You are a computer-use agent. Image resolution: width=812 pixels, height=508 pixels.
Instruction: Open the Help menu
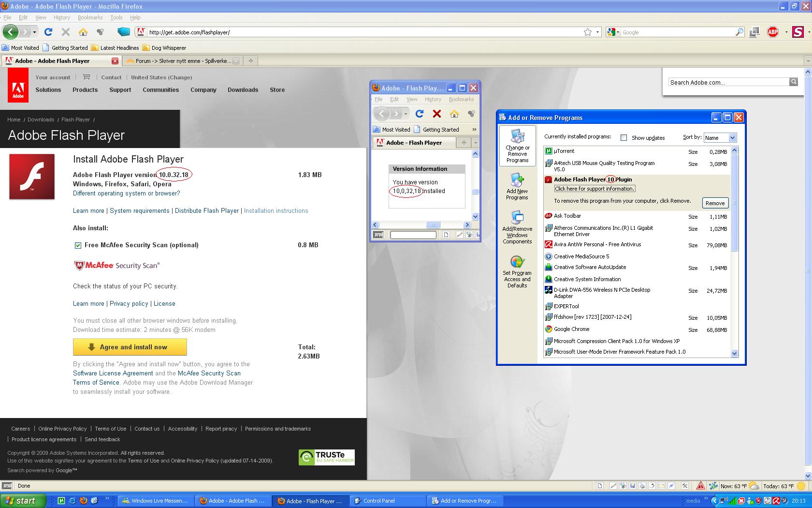[x=135, y=17]
